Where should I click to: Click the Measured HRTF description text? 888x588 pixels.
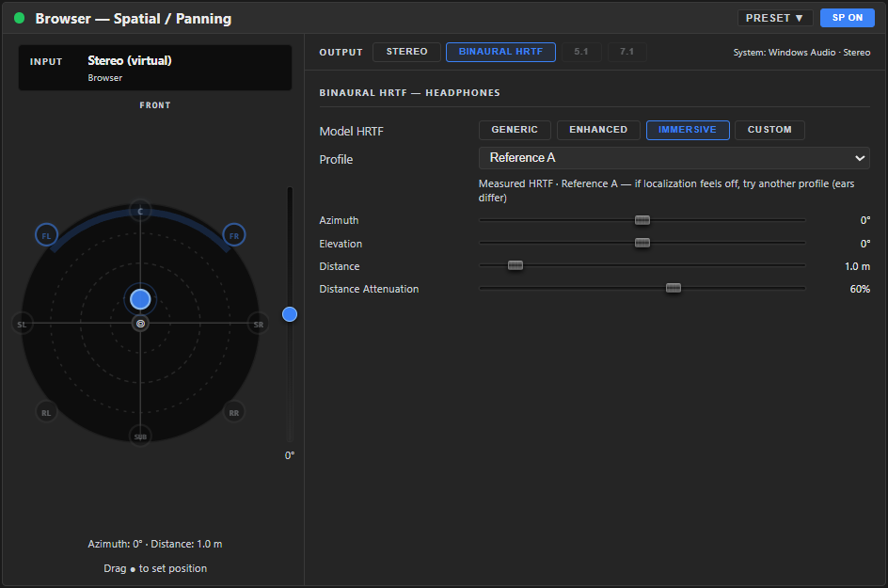pyautogui.click(x=667, y=190)
